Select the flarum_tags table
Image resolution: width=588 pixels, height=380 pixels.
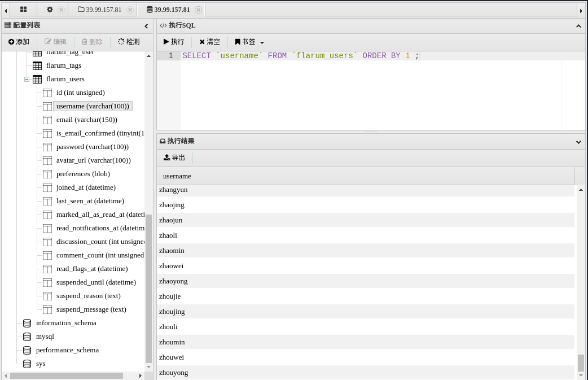coord(64,65)
